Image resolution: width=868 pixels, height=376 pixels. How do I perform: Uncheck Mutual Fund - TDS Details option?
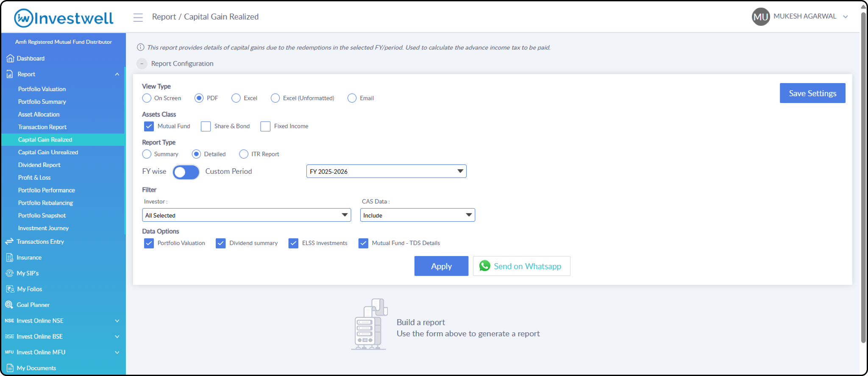363,243
